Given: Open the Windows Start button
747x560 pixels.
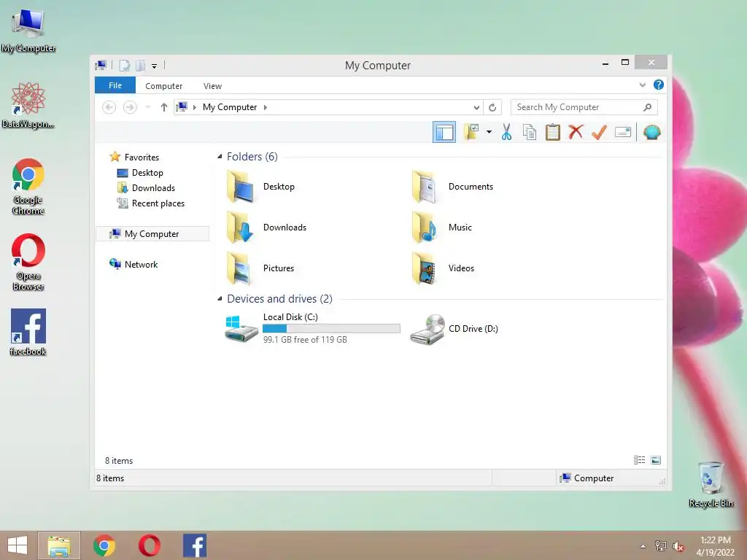Looking at the screenshot, I should coord(18,545).
